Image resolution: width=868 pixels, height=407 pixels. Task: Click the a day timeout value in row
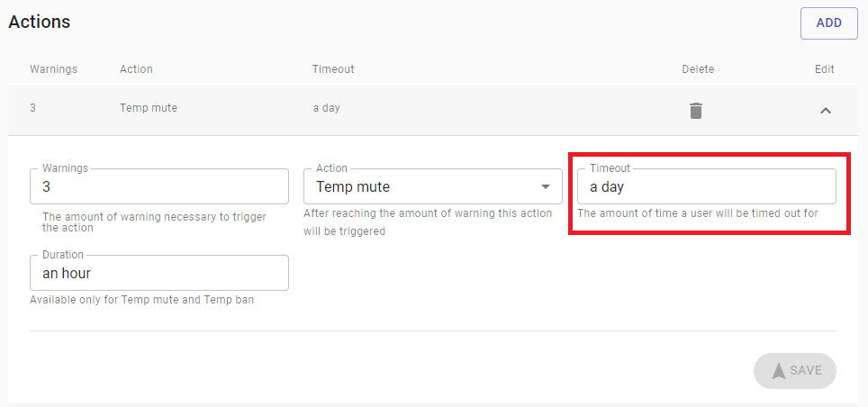(x=326, y=108)
